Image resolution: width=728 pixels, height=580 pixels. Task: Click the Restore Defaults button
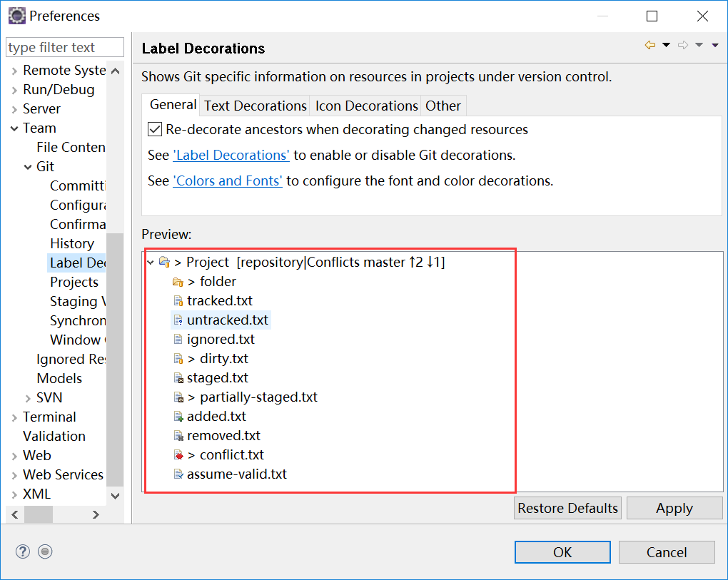[567, 508]
